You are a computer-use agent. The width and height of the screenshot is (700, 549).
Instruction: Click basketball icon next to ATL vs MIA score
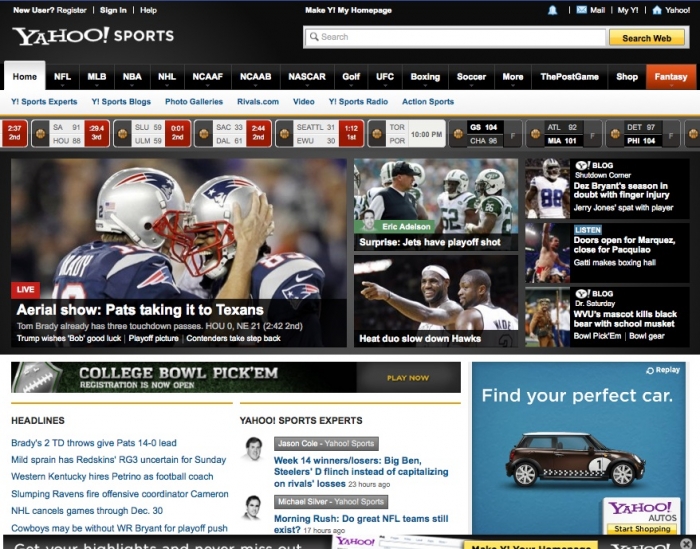click(x=535, y=133)
